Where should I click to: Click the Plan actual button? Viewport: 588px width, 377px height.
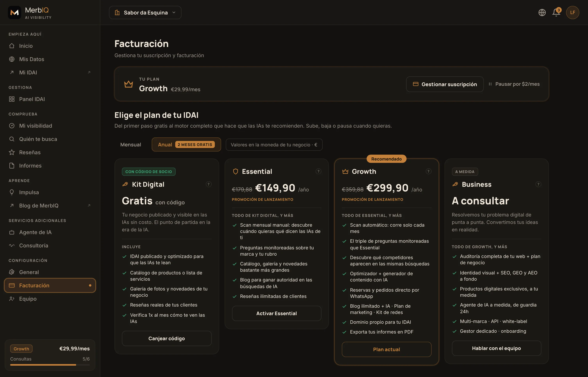pyautogui.click(x=387, y=349)
